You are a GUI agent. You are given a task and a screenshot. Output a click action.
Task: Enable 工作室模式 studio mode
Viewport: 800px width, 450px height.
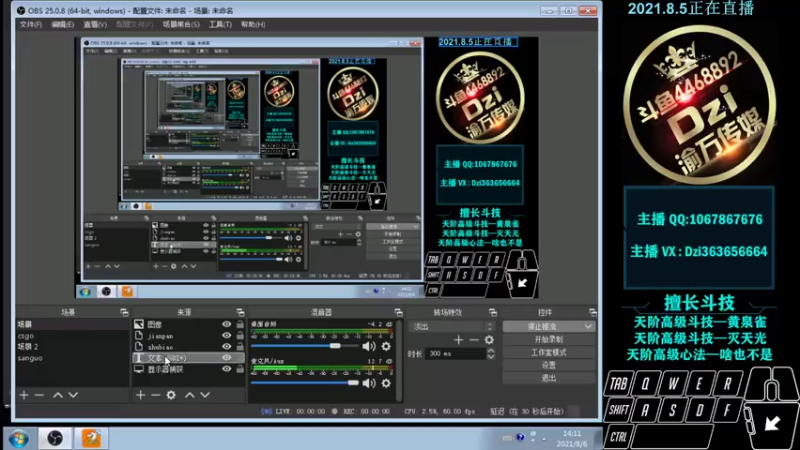549,353
